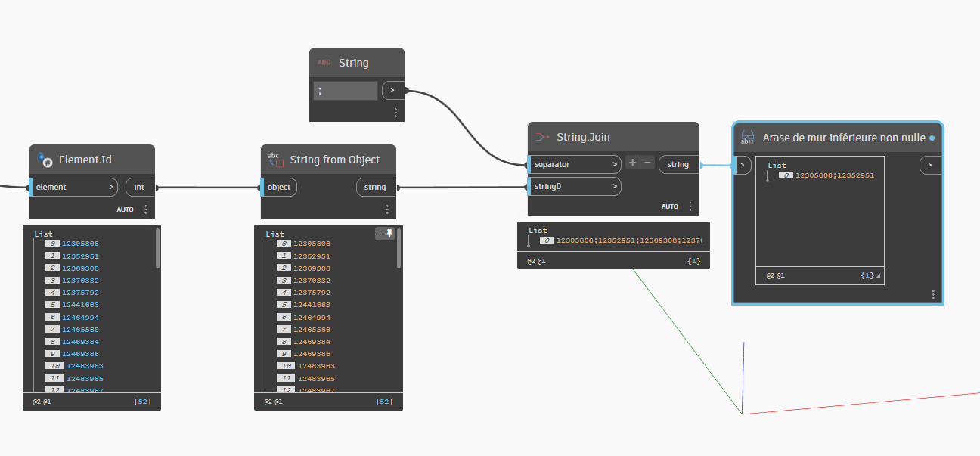This screenshot has height=456, width=980.
Task: Click the Watch node icon beside Arase title
Action: pyautogui.click(x=747, y=138)
